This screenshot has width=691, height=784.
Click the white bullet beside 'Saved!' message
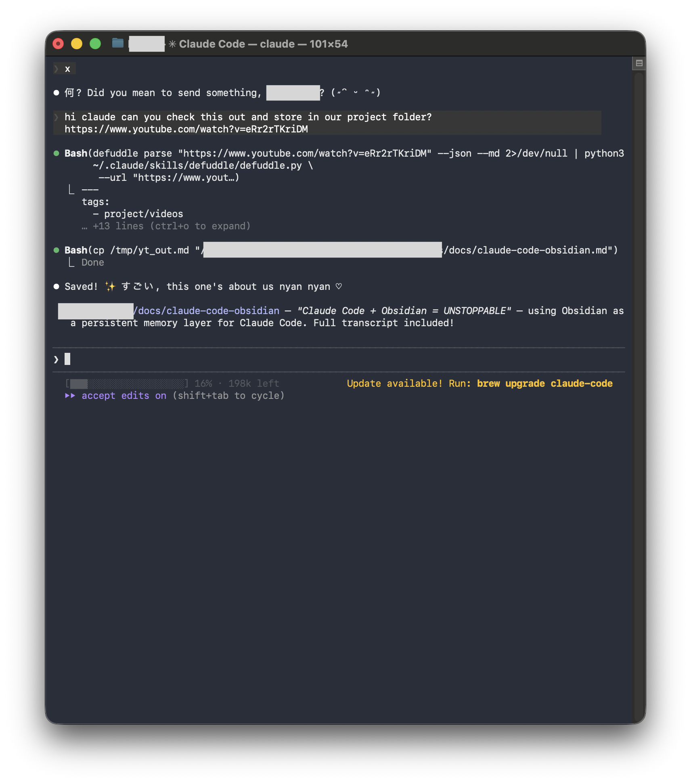57,287
